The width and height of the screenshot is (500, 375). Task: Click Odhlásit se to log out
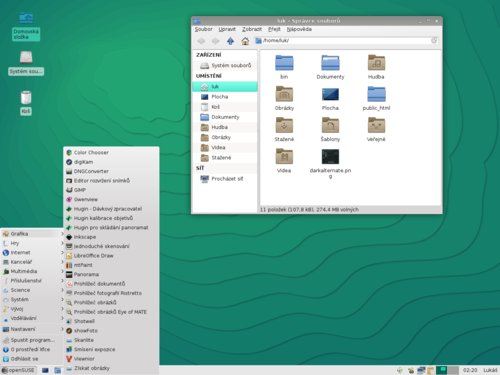32,359
